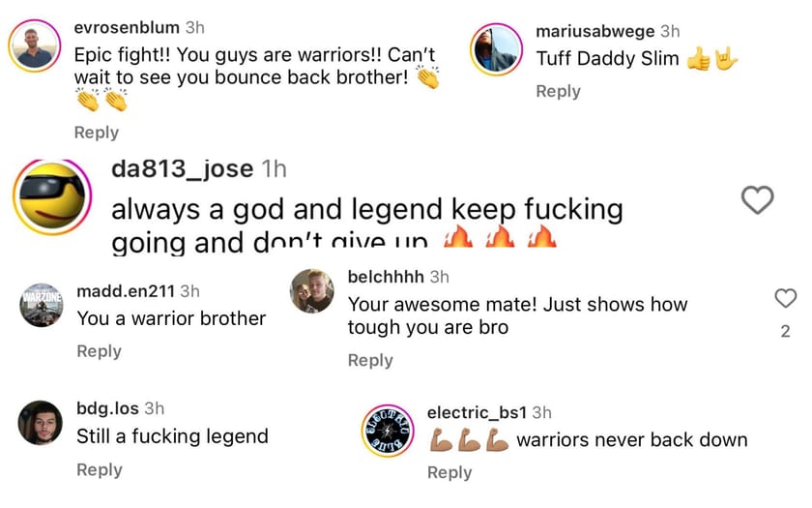Like belchhhh's comment via heart icon
812x508 pixels.
[785, 298]
